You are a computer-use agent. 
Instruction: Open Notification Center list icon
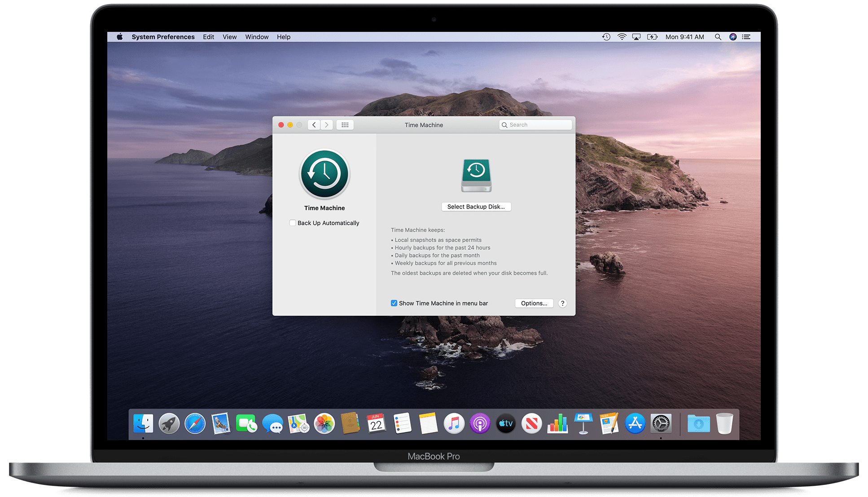tap(746, 37)
